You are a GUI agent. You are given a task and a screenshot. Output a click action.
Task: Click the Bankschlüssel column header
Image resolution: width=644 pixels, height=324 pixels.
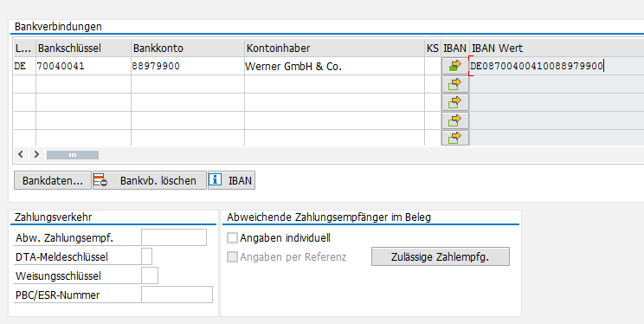tap(83, 49)
